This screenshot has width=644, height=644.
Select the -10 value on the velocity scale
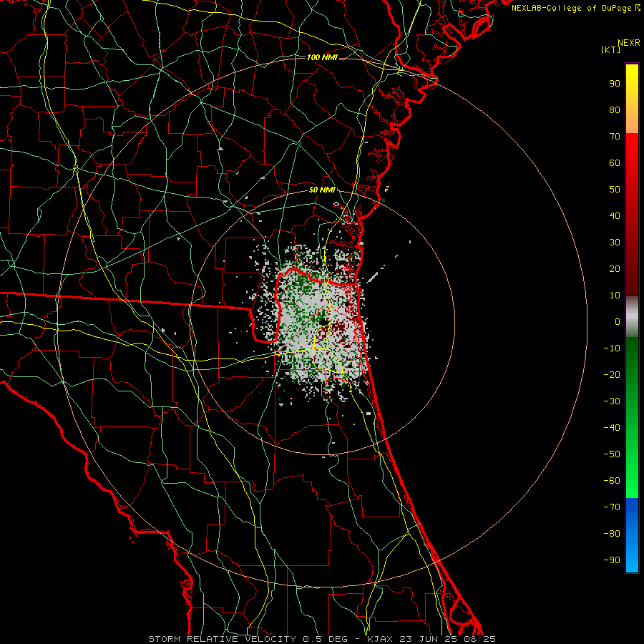tap(612, 348)
